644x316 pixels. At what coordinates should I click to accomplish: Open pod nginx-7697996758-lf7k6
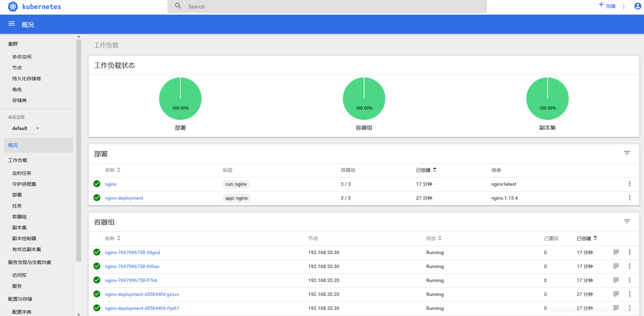[x=131, y=280]
